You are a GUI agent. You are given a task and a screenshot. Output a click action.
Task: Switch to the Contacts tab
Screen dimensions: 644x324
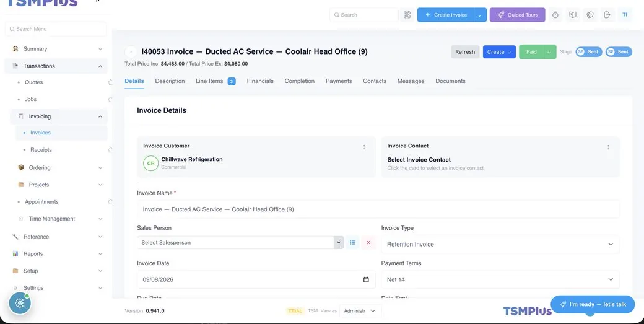click(375, 81)
